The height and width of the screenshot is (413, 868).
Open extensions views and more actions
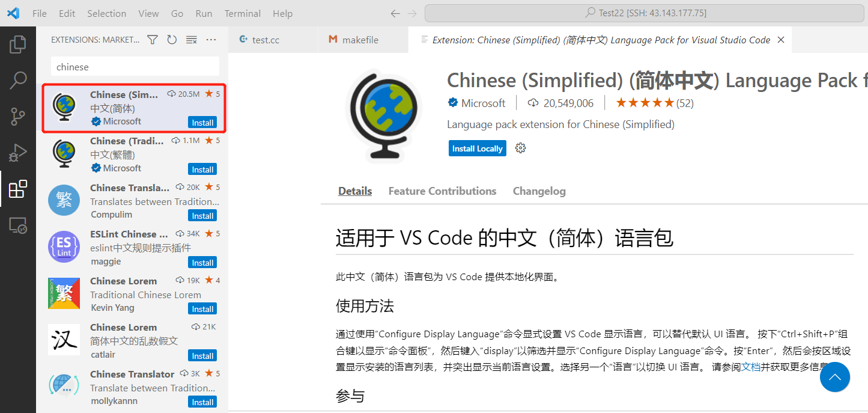(x=211, y=40)
